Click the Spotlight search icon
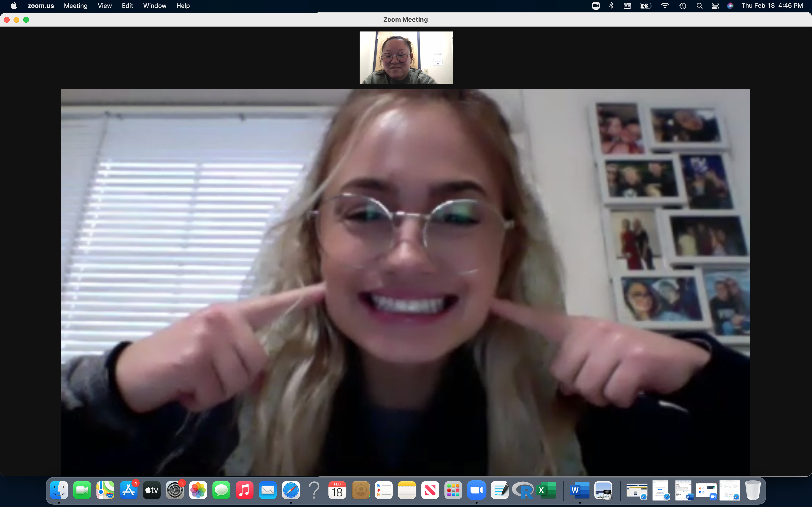This screenshot has width=812, height=507. click(x=699, y=6)
